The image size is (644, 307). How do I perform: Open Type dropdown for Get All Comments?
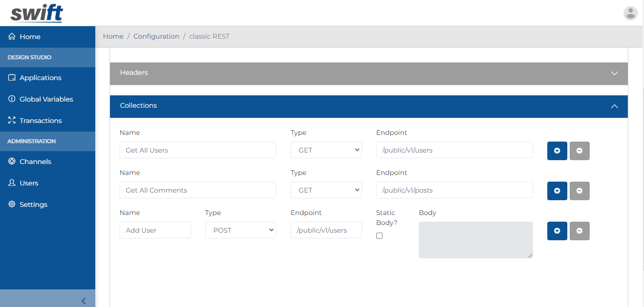(x=326, y=190)
